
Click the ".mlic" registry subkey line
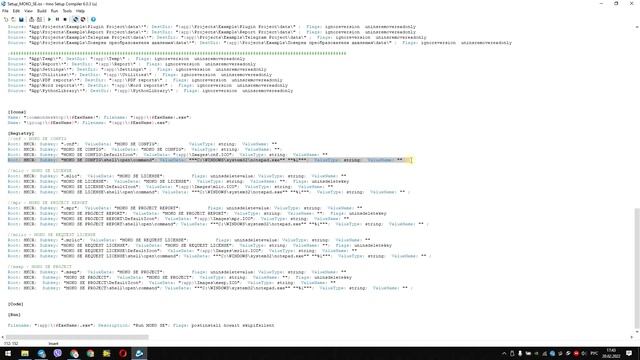pyautogui.click(x=177, y=176)
